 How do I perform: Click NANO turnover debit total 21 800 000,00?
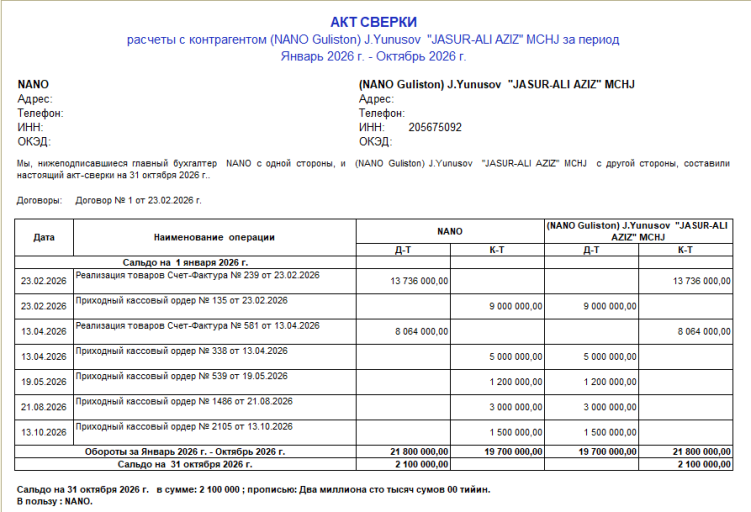[419, 452]
